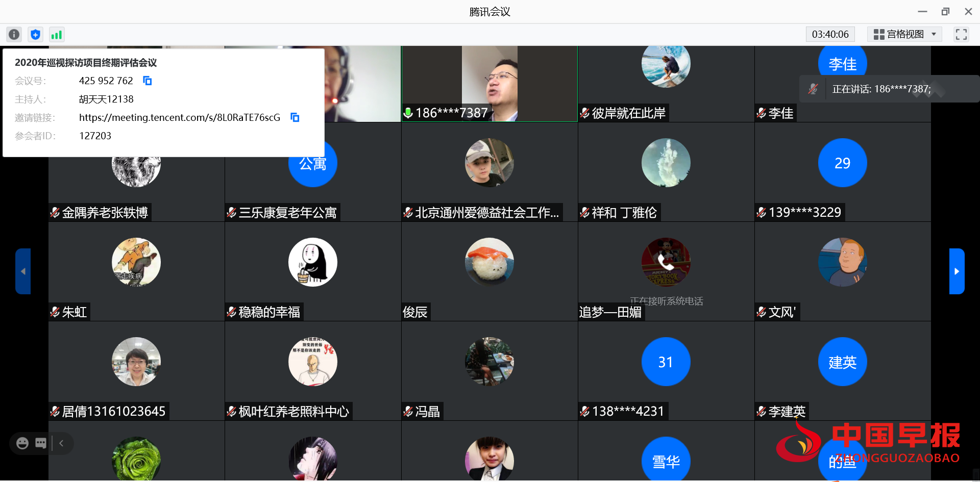Enter full screen mode

961,34
